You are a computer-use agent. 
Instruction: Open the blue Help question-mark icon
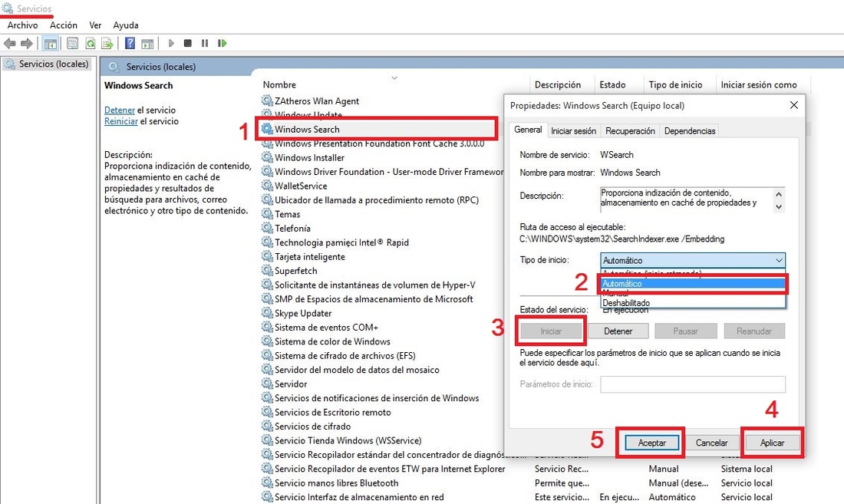click(x=130, y=43)
